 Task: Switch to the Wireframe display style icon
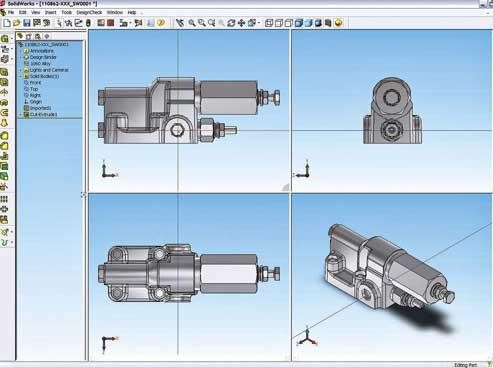[269, 23]
